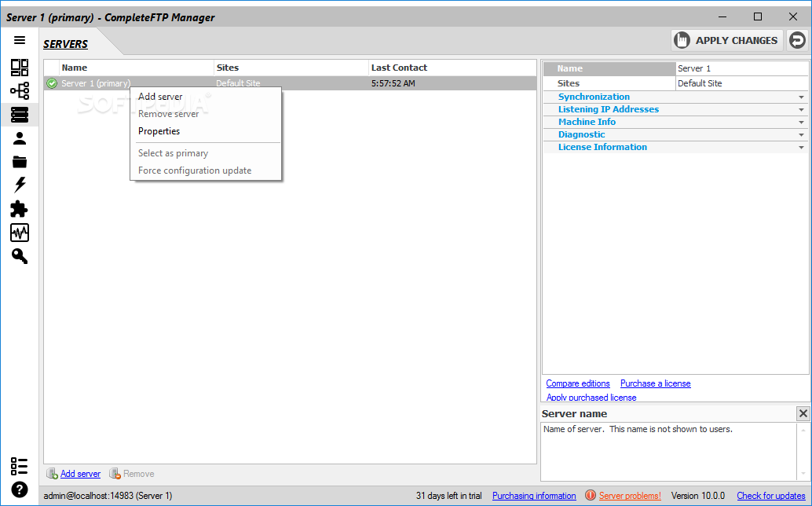
Task: Open the dashboard overview icon in sidebar
Action: pos(20,68)
